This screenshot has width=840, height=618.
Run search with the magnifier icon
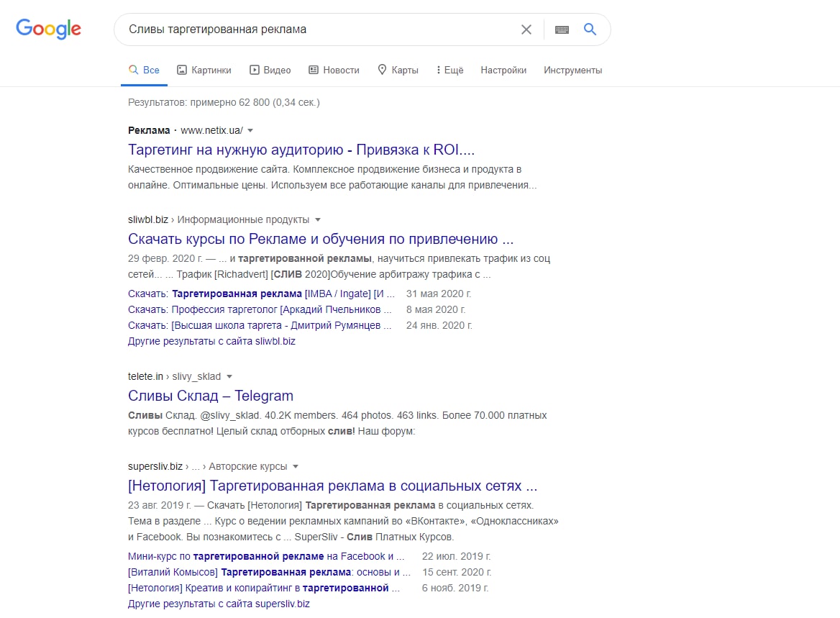tap(590, 29)
